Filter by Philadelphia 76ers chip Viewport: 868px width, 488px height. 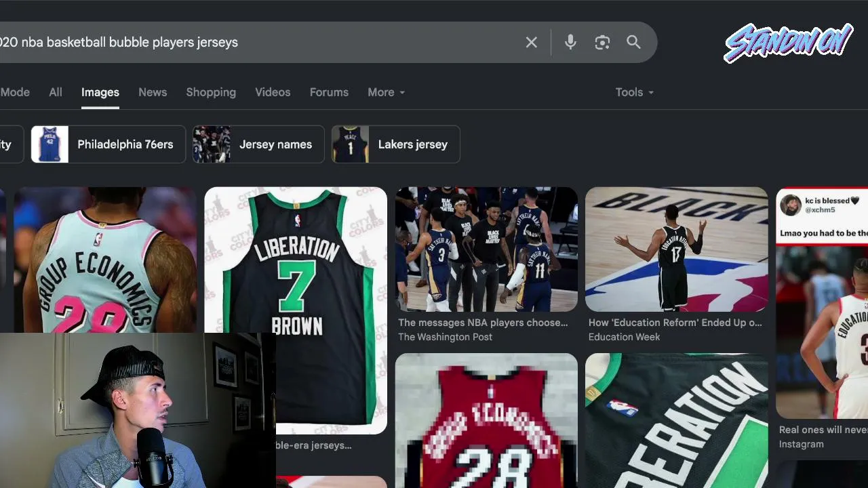pos(108,144)
